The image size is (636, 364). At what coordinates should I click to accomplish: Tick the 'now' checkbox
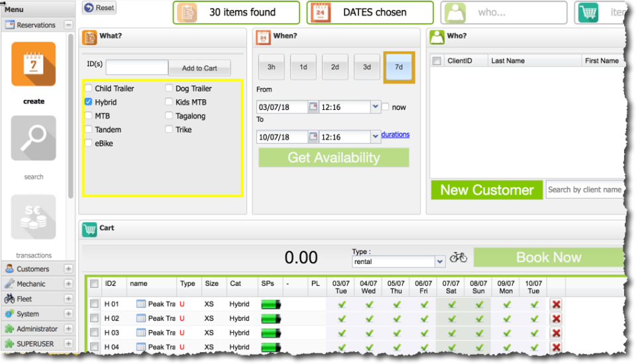click(x=385, y=107)
